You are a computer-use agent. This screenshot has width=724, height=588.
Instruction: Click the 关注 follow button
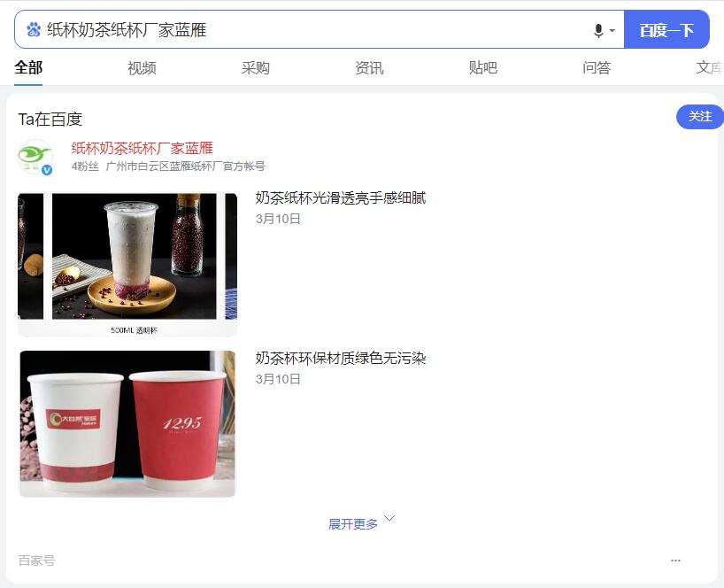(699, 116)
